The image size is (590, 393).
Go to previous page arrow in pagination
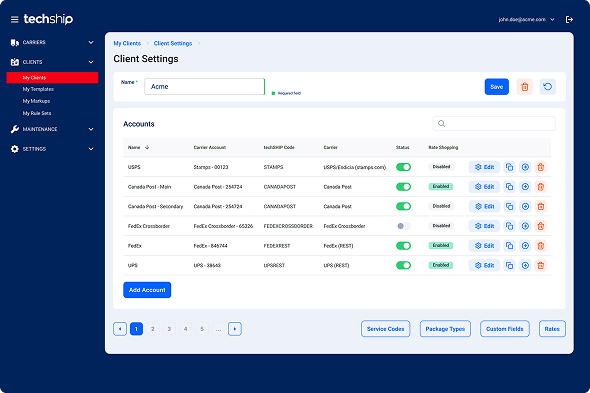pos(120,329)
